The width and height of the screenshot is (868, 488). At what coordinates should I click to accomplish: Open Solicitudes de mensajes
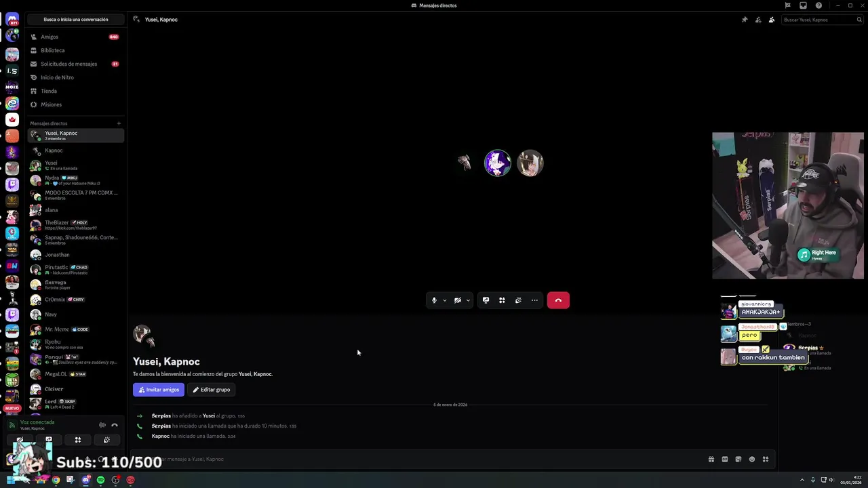pyautogui.click(x=75, y=64)
